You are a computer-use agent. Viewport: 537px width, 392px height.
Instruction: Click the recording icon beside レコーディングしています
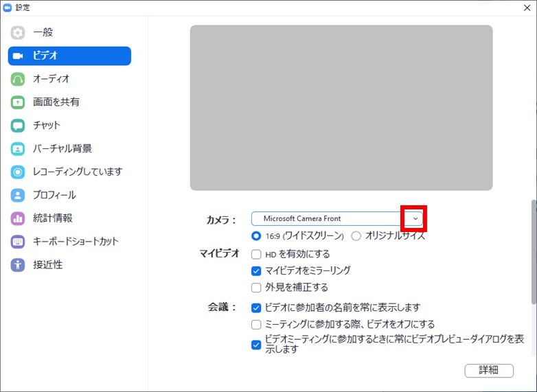click(x=17, y=172)
